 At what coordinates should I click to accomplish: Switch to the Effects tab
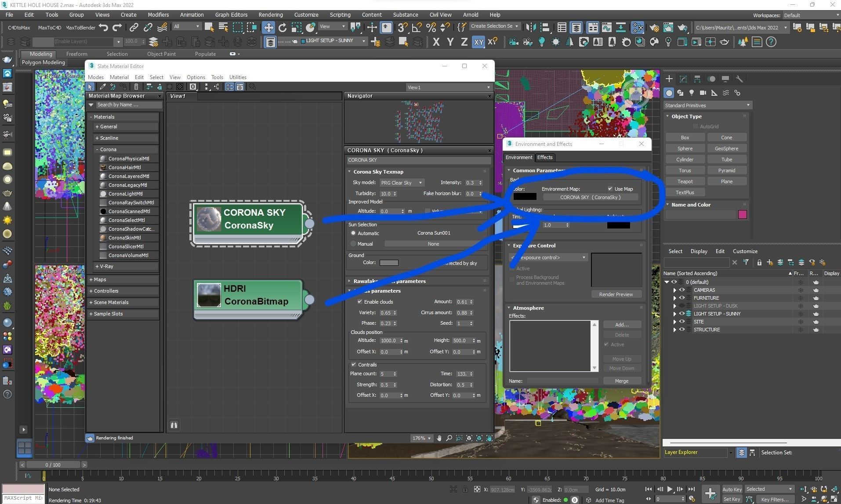545,157
